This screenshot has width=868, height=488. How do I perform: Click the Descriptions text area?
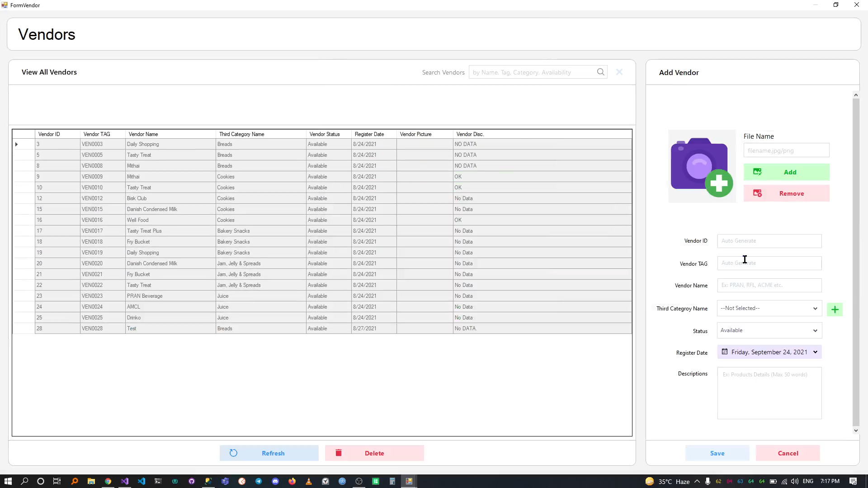769,393
